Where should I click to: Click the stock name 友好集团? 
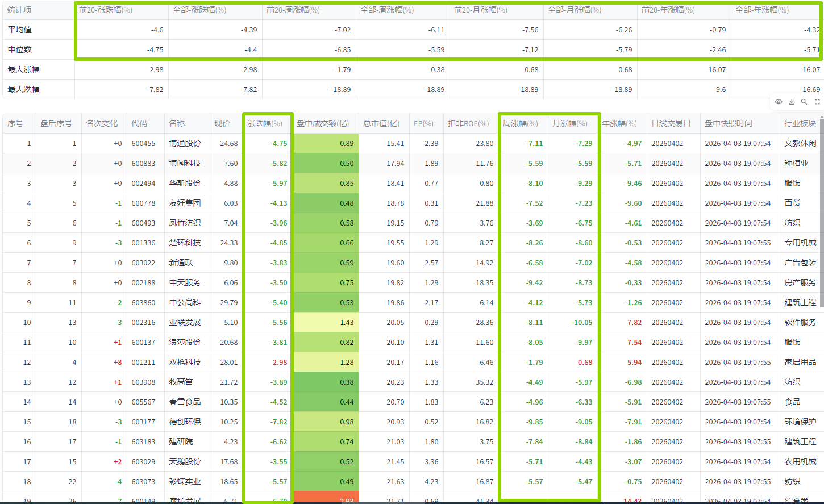point(185,203)
